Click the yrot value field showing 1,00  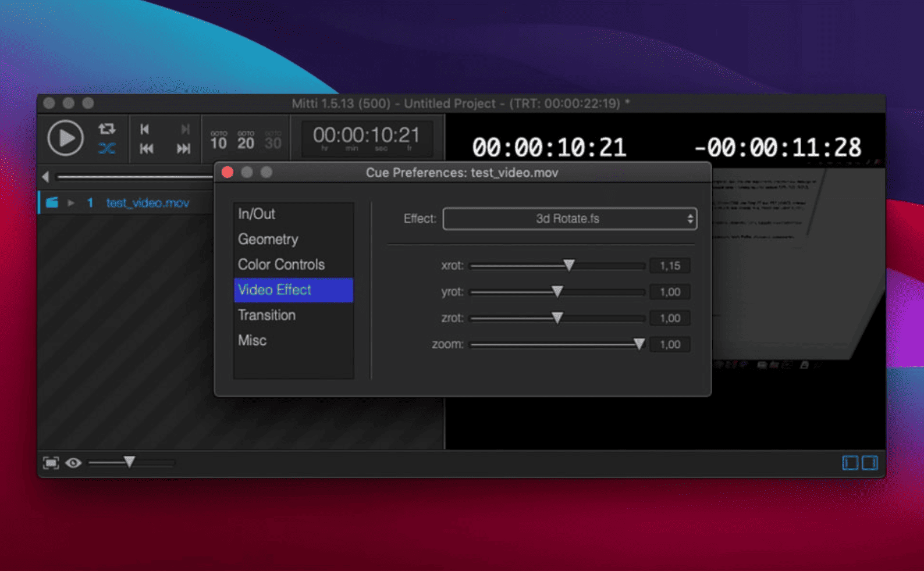click(x=670, y=292)
